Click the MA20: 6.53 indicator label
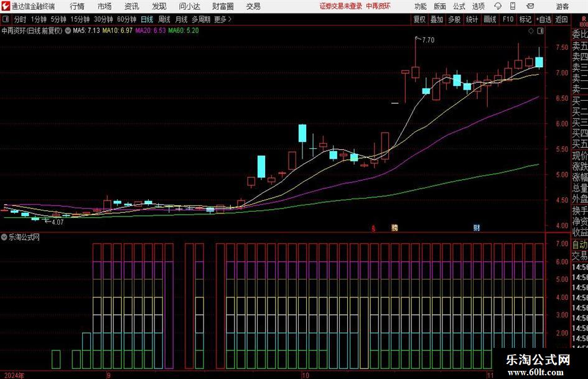This screenshot has height=379, width=588. 151,30
